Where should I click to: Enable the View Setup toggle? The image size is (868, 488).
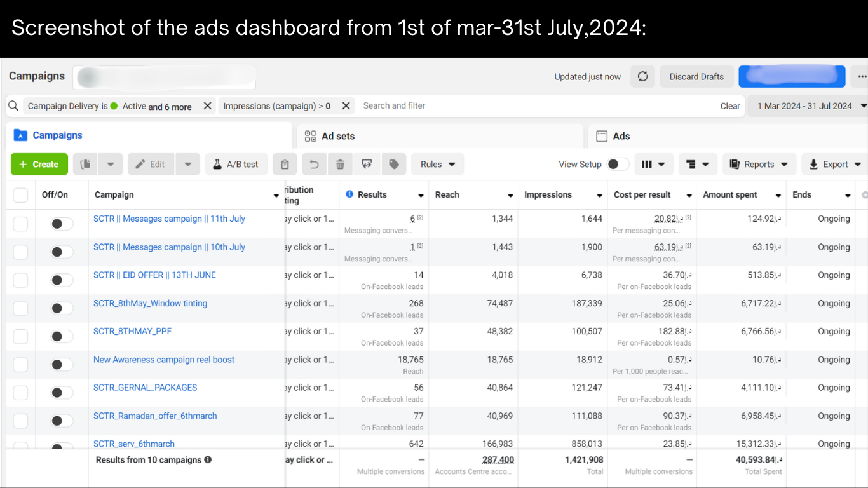[616, 164]
